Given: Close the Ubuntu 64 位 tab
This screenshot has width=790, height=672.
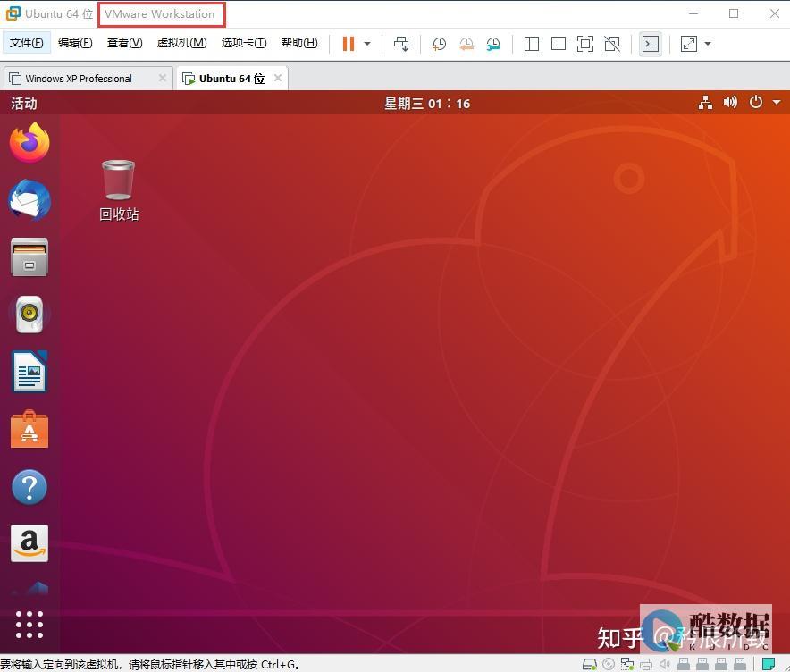Looking at the screenshot, I should (278, 78).
